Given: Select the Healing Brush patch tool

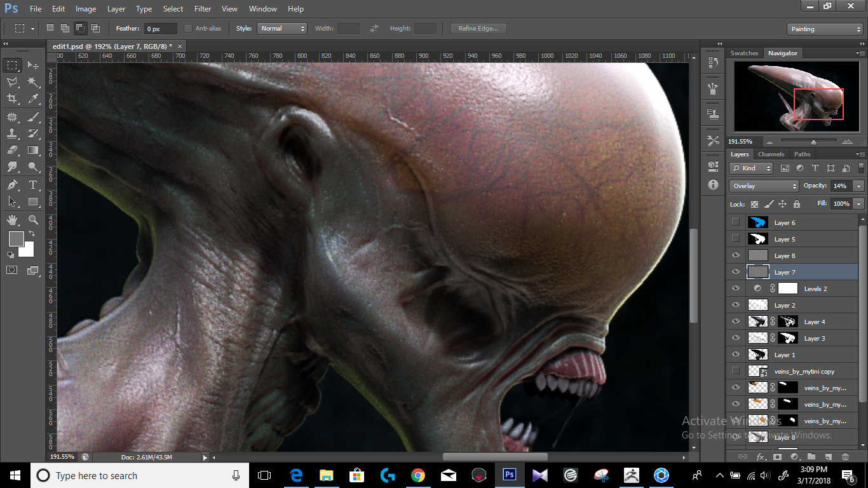Looking at the screenshot, I should point(12,117).
